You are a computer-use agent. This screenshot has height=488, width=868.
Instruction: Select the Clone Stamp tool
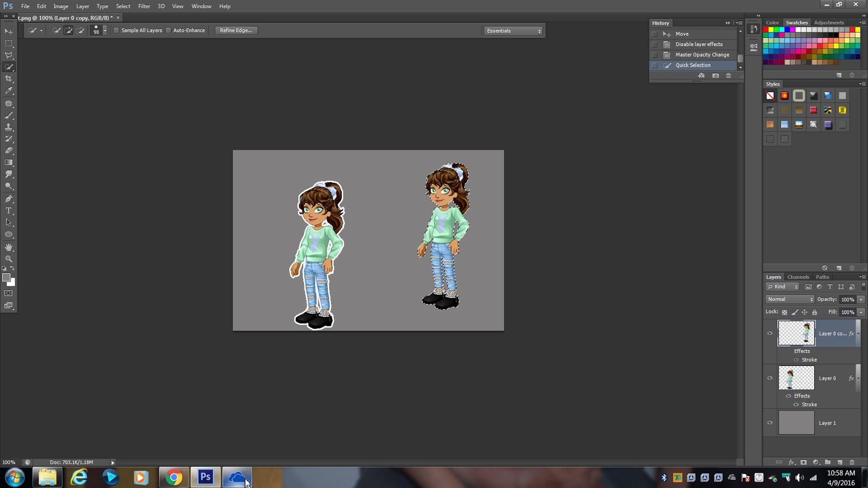[9, 127]
